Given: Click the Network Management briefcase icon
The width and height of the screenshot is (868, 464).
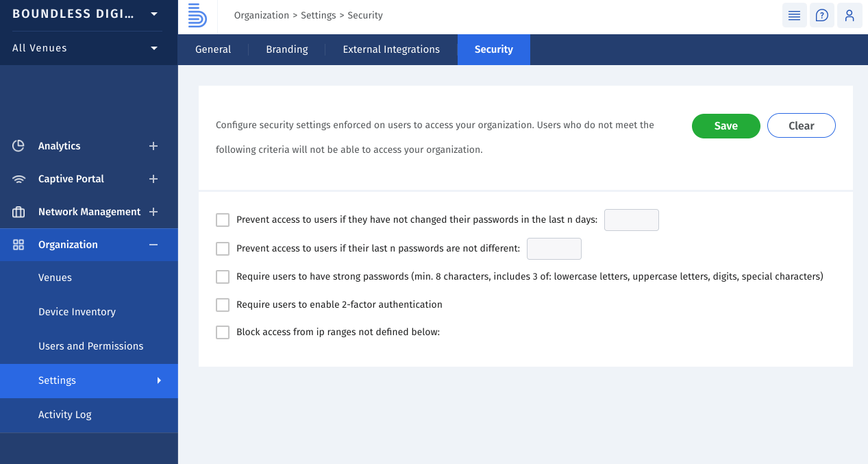Looking at the screenshot, I should (x=18, y=212).
